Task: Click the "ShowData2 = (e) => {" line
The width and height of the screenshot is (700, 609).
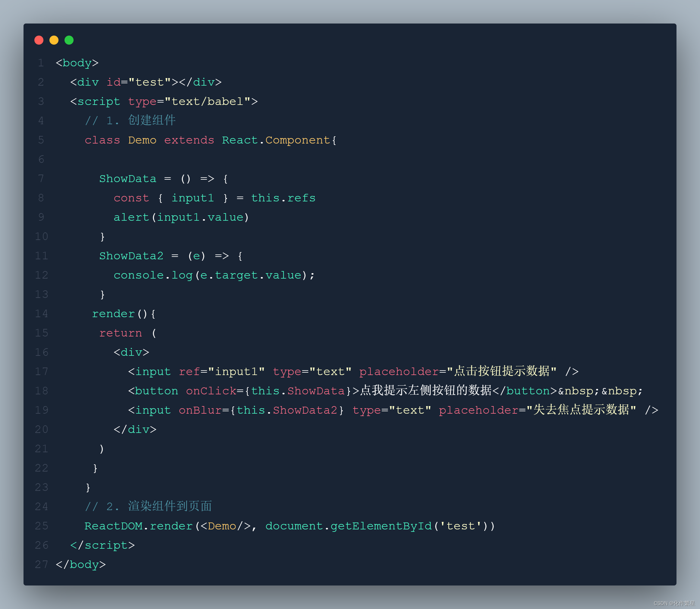Action: [171, 256]
